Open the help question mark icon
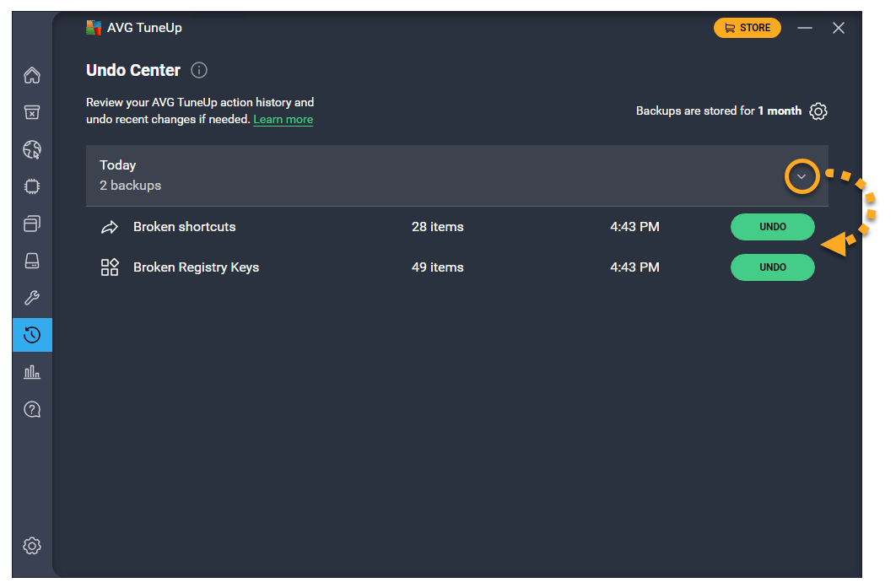This screenshot has width=896, height=588. [x=32, y=409]
